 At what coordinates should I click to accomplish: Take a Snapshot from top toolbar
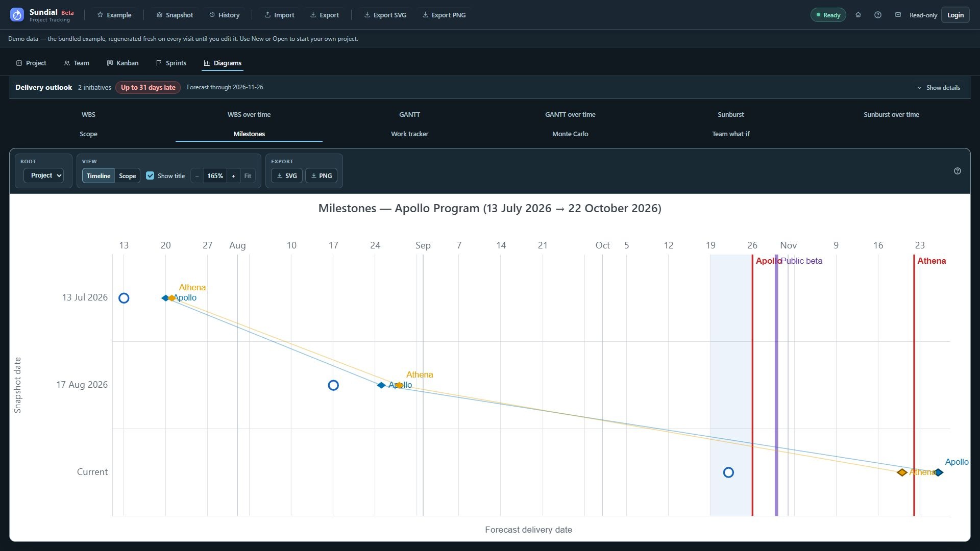175,15
